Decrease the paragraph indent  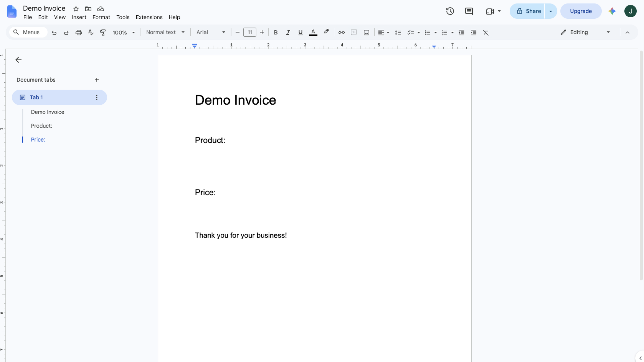coord(461,32)
